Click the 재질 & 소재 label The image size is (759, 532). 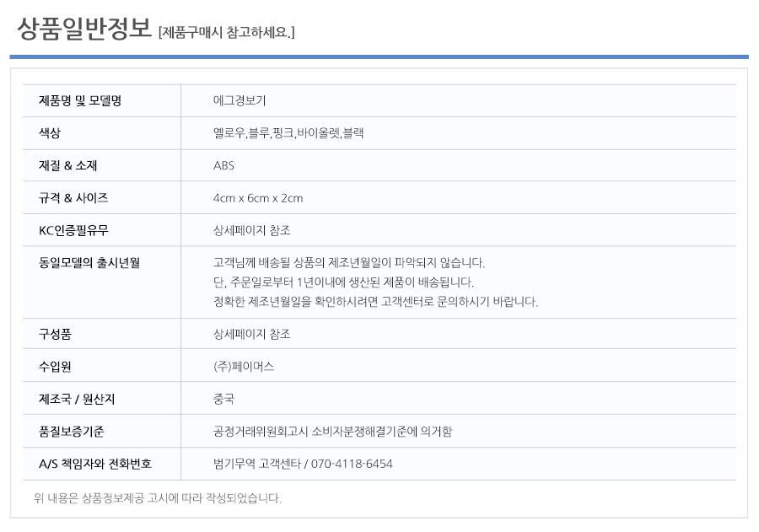67,165
